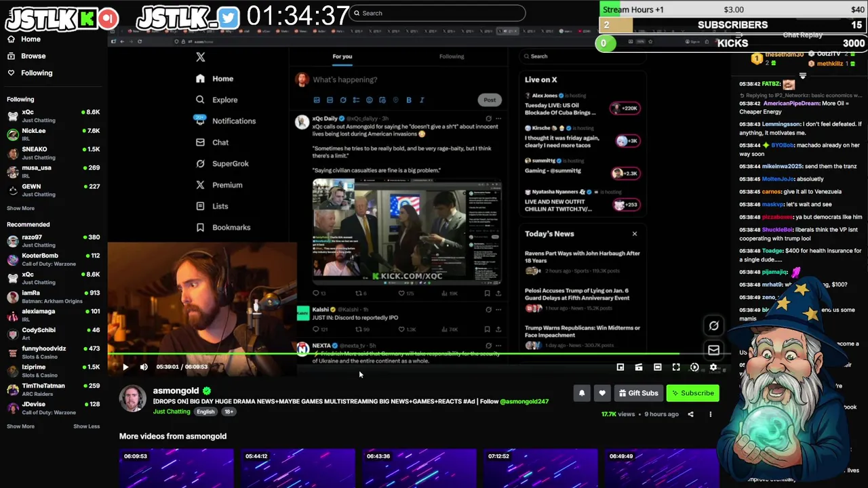The height and width of the screenshot is (488, 868).
Task: Click the add image icon in composer
Action: pyautogui.click(x=316, y=100)
